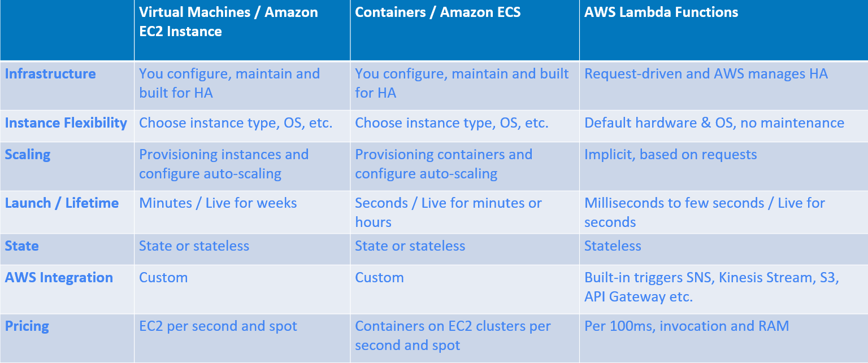Click the AWS Lambda Functions column header
868x363 pixels.
[x=661, y=12]
